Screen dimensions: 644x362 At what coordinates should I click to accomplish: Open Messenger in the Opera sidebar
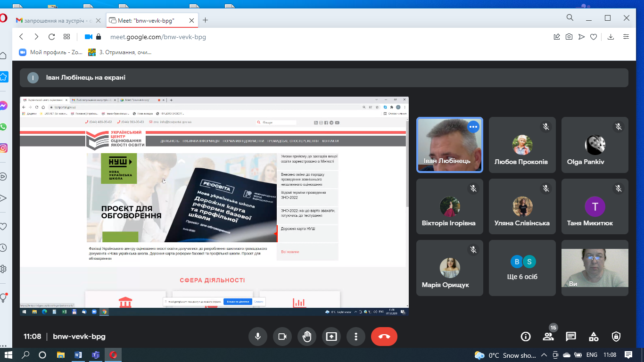[4, 106]
